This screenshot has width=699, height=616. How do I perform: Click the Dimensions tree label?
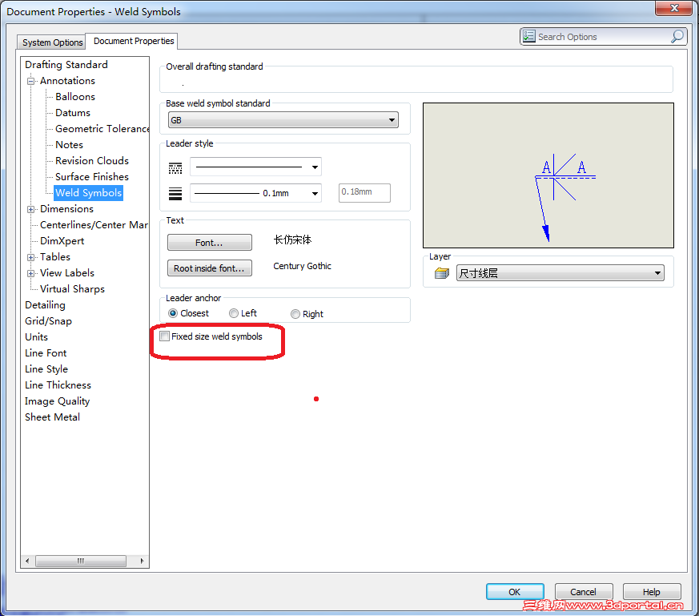pos(66,209)
